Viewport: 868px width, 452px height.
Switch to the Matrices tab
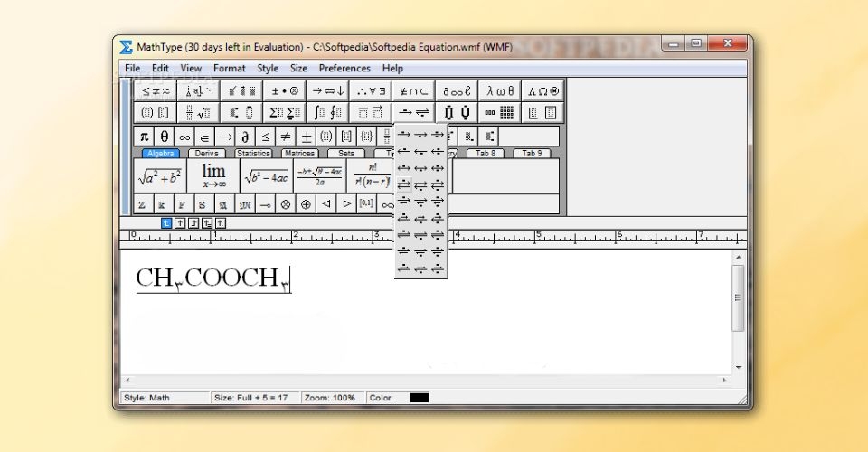[298, 154]
